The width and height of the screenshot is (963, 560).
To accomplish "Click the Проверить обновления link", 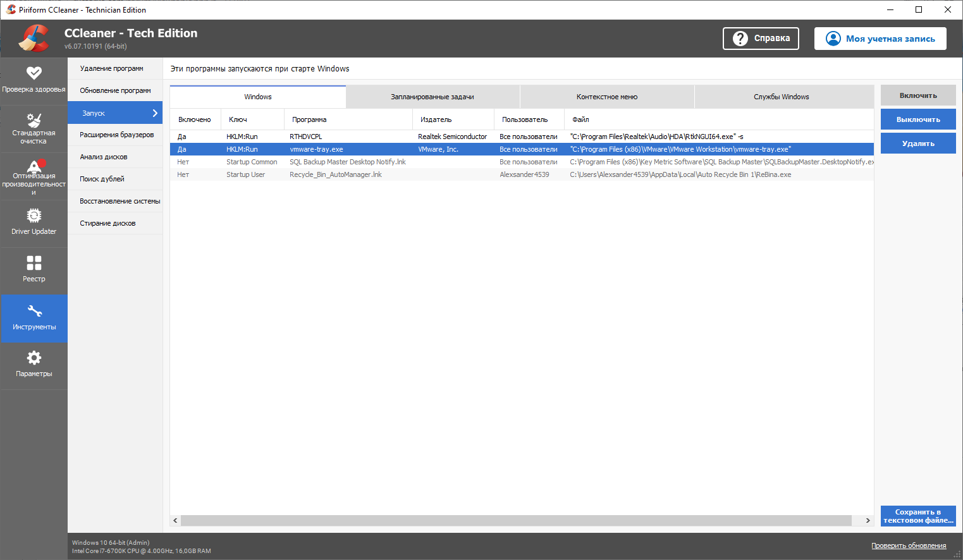I will [x=909, y=545].
